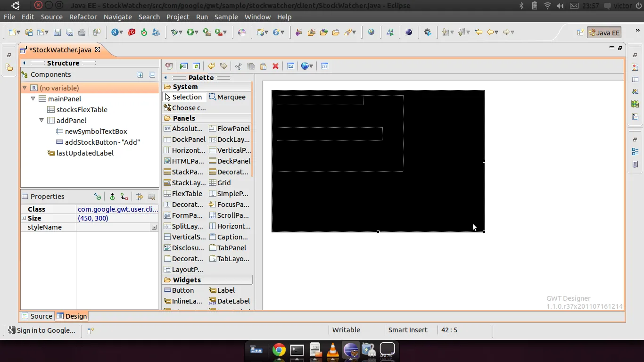Screen dimensions: 644x362
Task: Open Chrome from the dock
Action: click(x=279, y=350)
